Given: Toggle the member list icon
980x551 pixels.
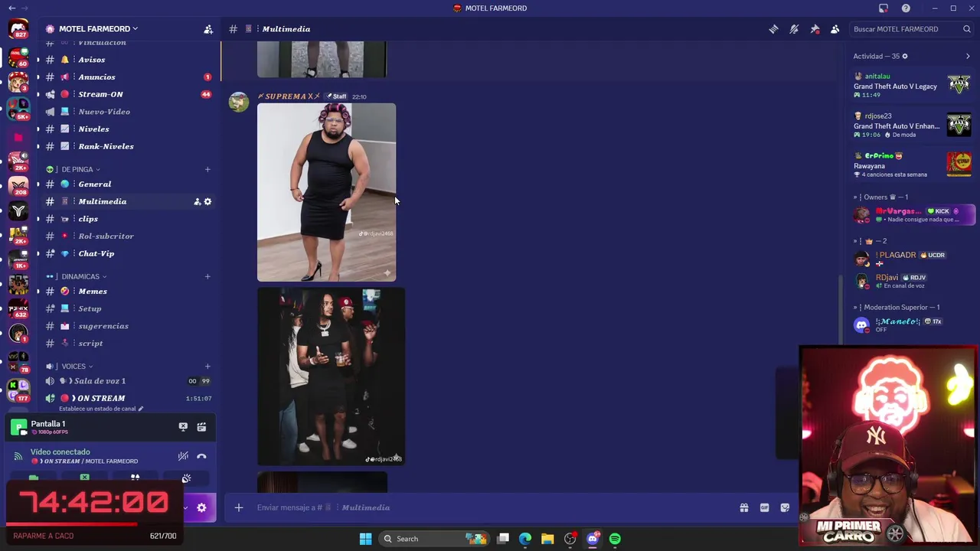Looking at the screenshot, I should point(835,29).
